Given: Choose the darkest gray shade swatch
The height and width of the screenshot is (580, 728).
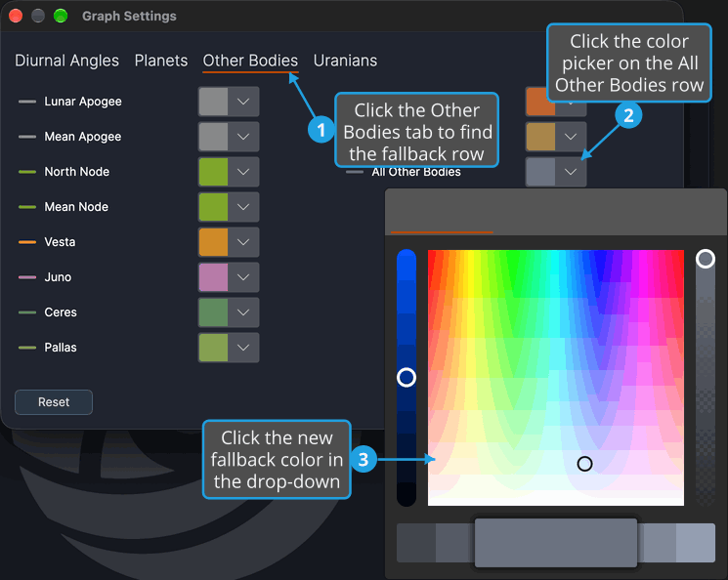Looking at the screenshot, I should pos(416,543).
